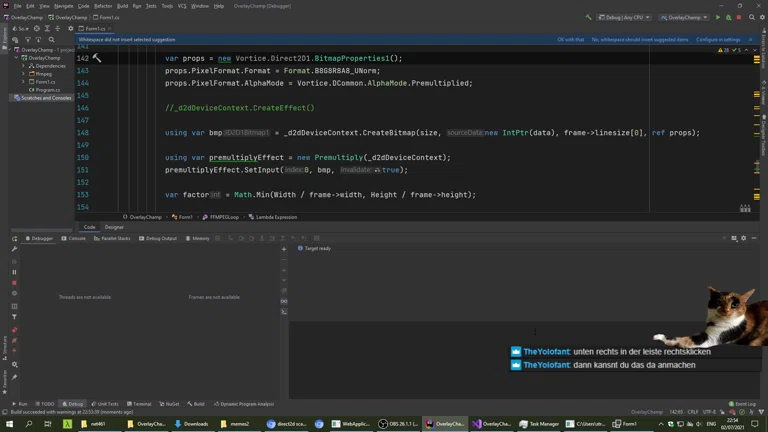Image resolution: width=768 pixels, height=432 pixels.
Task: Click 'No, whitespace should insert suggested items'
Action: pos(640,40)
